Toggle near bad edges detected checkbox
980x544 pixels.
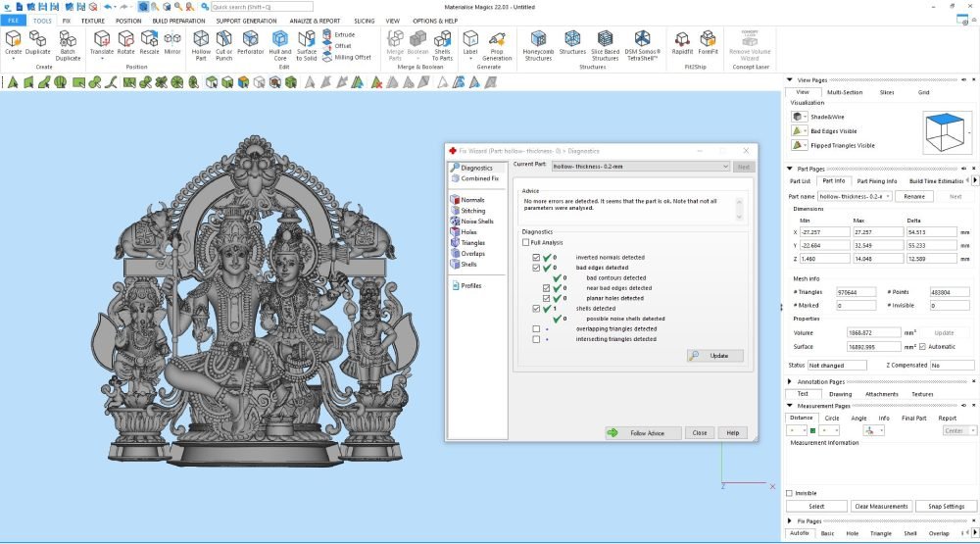pyautogui.click(x=546, y=288)
